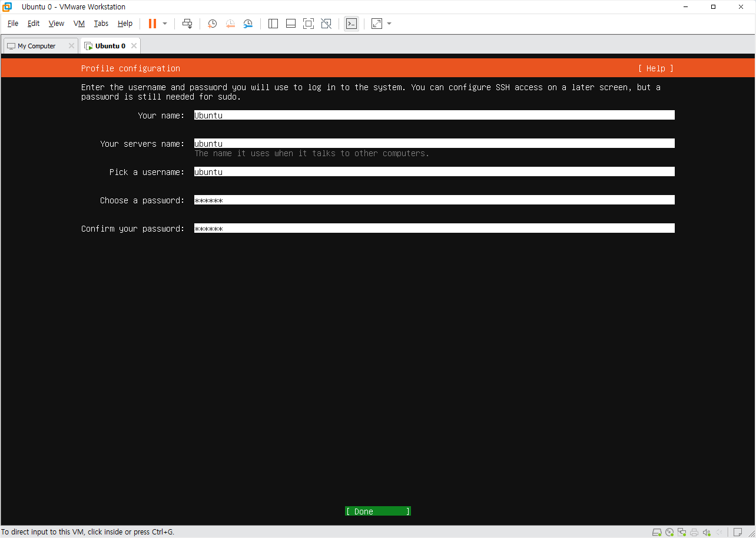756x538 pixels.
Task: Toggle the console view icon
Action: (x=352, y=24)
